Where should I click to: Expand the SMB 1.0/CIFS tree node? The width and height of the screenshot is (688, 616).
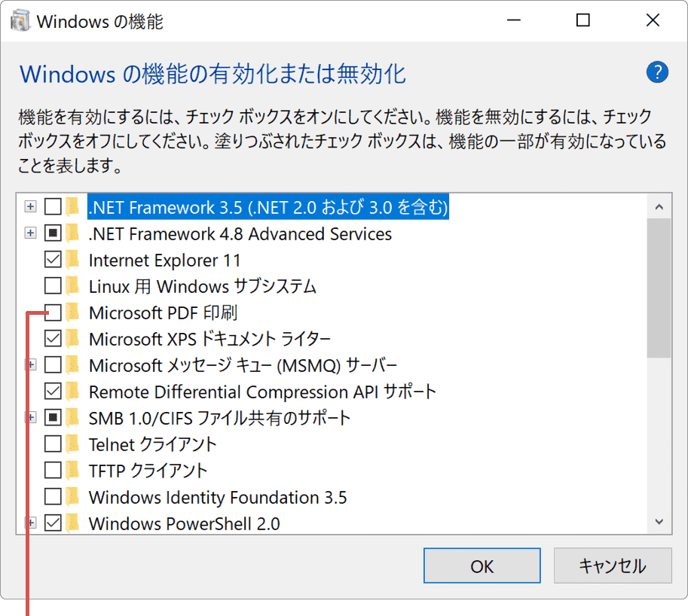30,418
